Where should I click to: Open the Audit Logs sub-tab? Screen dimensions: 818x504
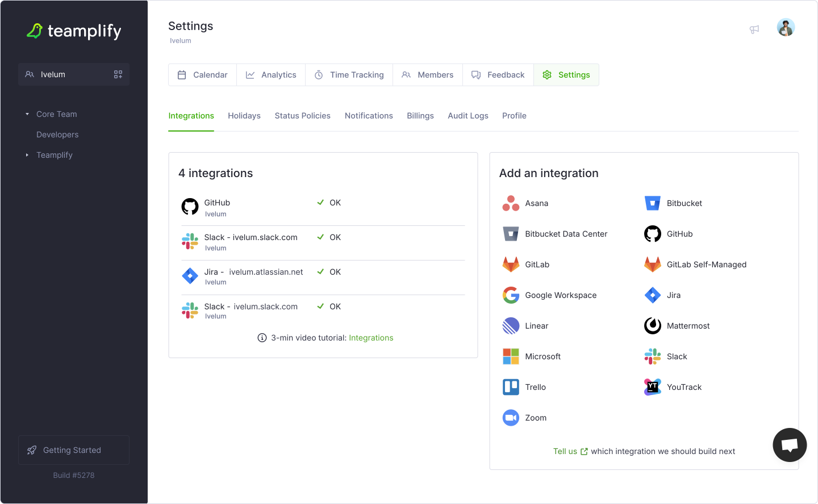[x=468, y=116]
